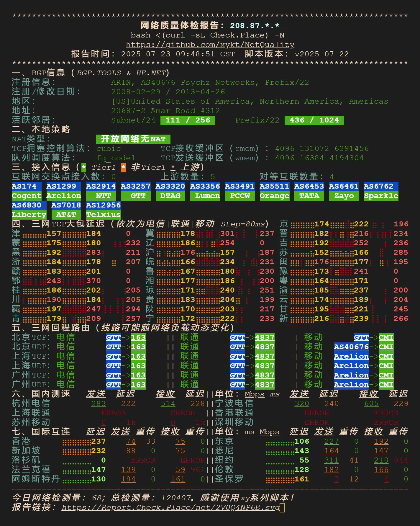The height and width of the screenshot is (526, 420).
Task: Click the orange non-Tier1 star legend marker
Action: pyautogui.click(x=123, y=167)
